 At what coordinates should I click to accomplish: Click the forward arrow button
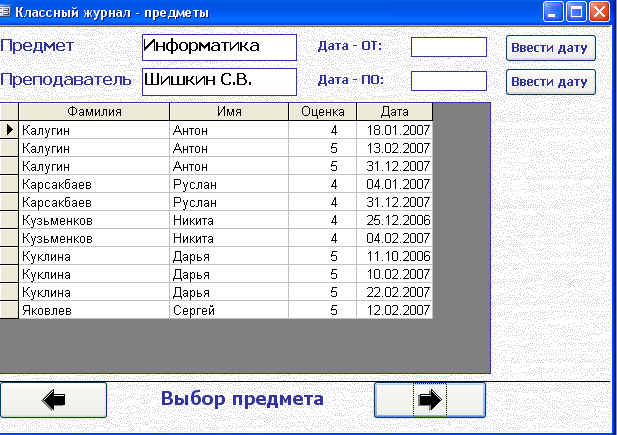(430, 400)
